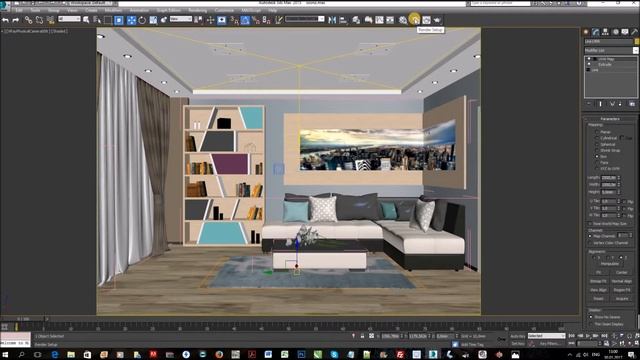Open the Curve Editor icon
Viewport: 640px width, 360px height.
(379, 20)
